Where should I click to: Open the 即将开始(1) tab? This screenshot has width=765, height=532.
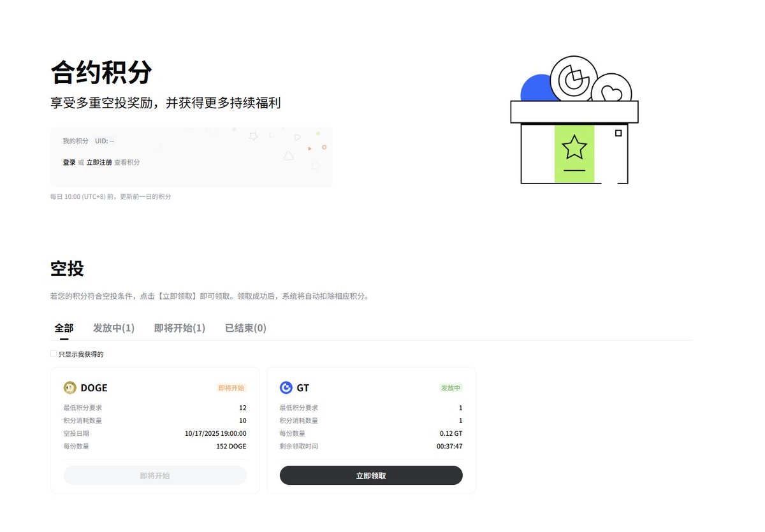(180, 328)
